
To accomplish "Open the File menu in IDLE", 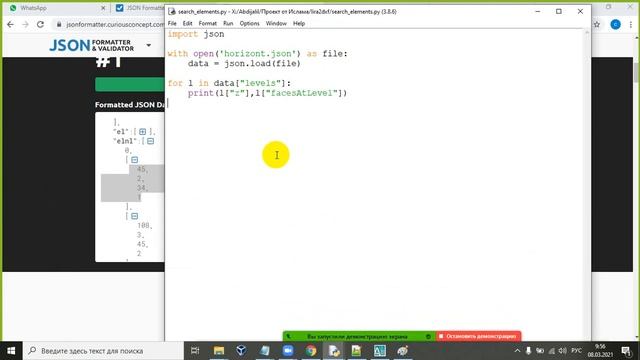I will coord(172,23).
